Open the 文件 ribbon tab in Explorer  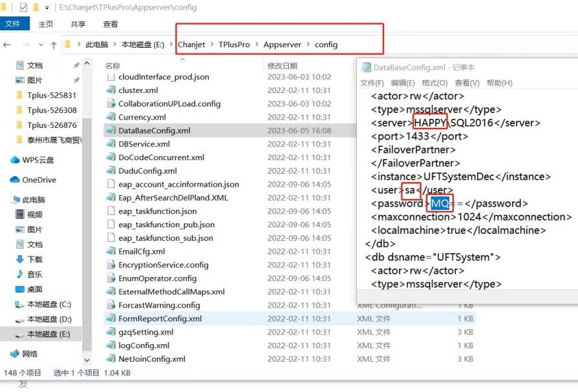(x=14, y=24)
